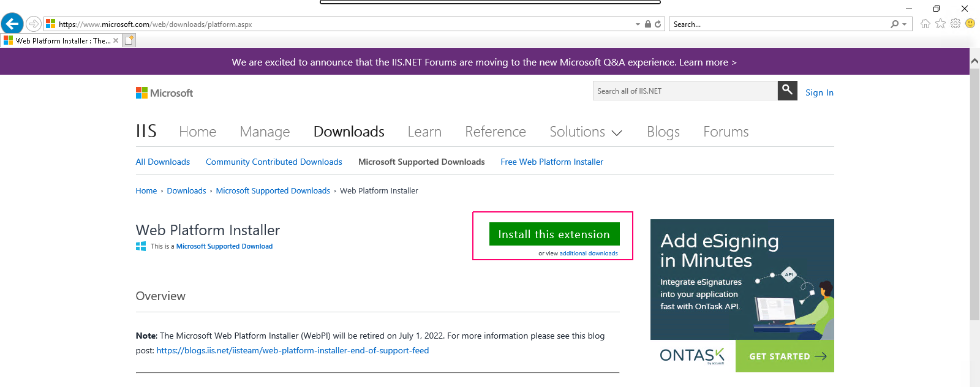Click the ONTASK logo in the ad
This screenshot has width=980, height=387.
click(692, 356)
